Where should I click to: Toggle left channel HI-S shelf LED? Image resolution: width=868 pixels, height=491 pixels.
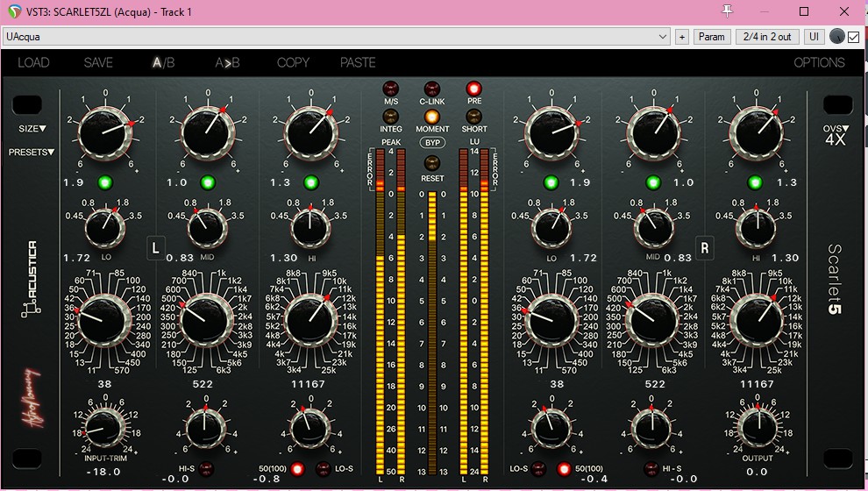click(206, 469)
